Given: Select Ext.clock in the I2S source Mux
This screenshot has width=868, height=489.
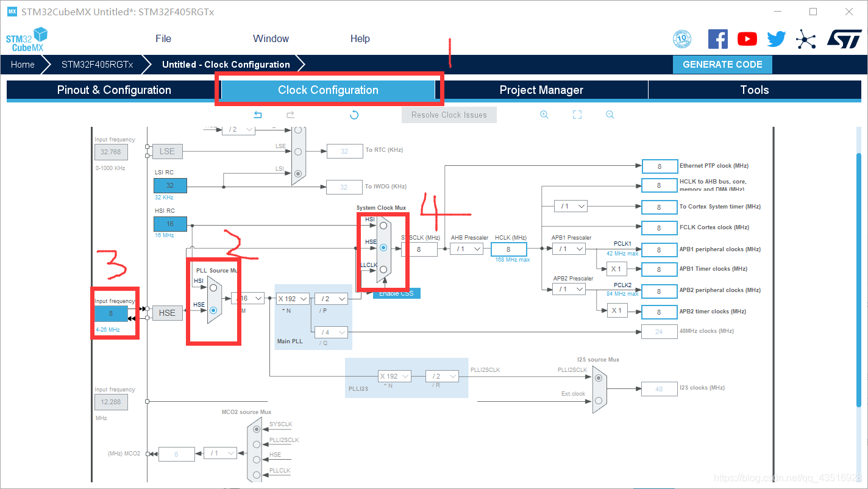Looking at the screenshot, I should (599, 401).
